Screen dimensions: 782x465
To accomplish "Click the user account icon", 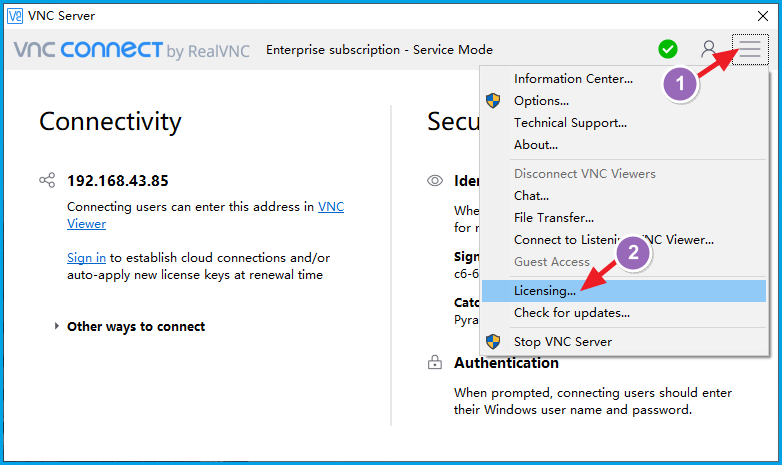I will click(x=708, y=49).
